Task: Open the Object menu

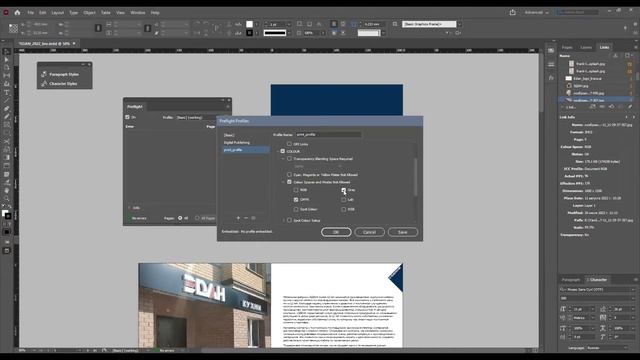Action: click(x=89, y=13)
